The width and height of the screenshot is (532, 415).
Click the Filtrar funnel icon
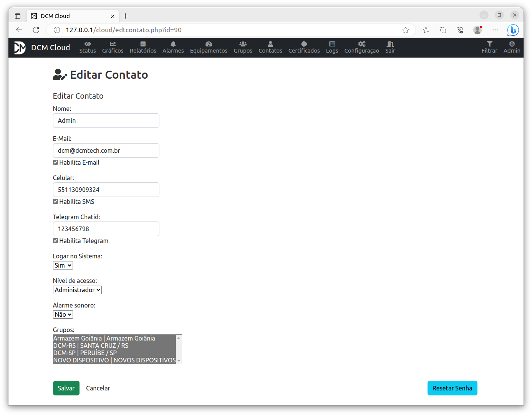point(489,44)
